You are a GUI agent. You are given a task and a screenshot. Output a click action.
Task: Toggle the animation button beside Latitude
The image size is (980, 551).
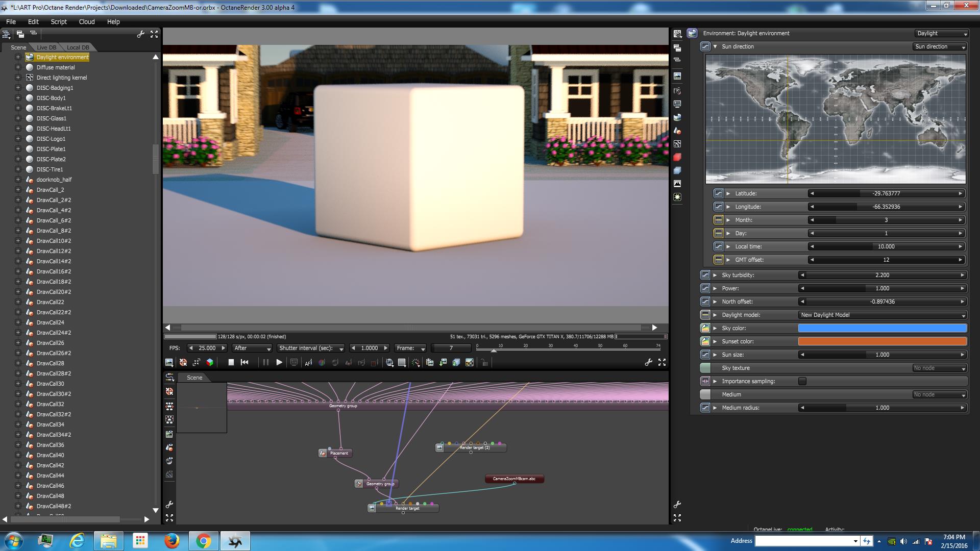tap(718, 193)
